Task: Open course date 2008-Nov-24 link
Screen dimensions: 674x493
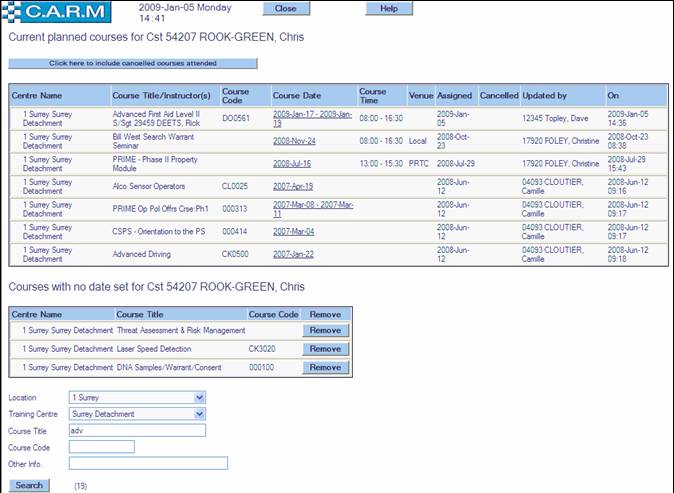Action: tap(293, 141)
